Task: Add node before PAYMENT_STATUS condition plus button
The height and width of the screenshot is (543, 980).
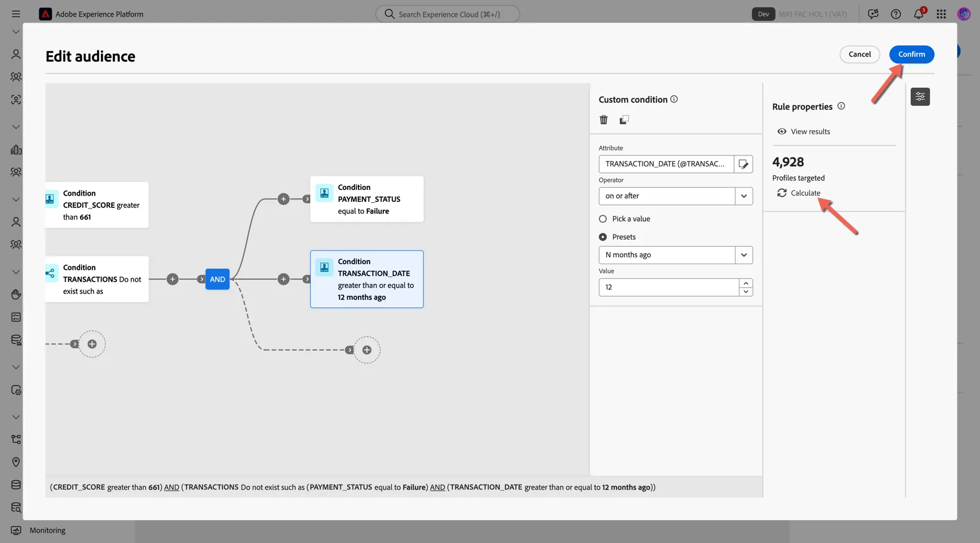Action: click(x=283, y=199)
